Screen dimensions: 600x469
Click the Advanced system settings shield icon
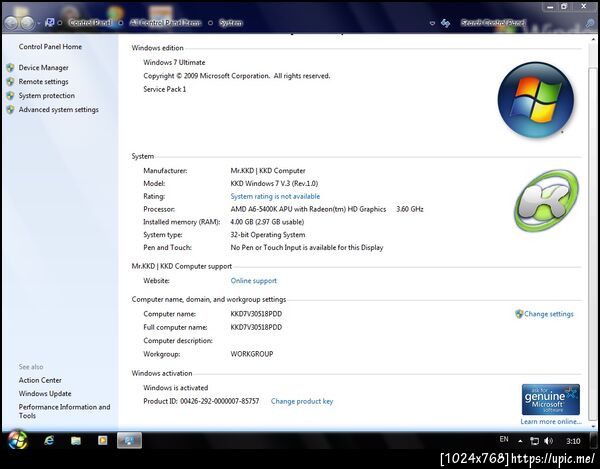click(x=10, y=109)
